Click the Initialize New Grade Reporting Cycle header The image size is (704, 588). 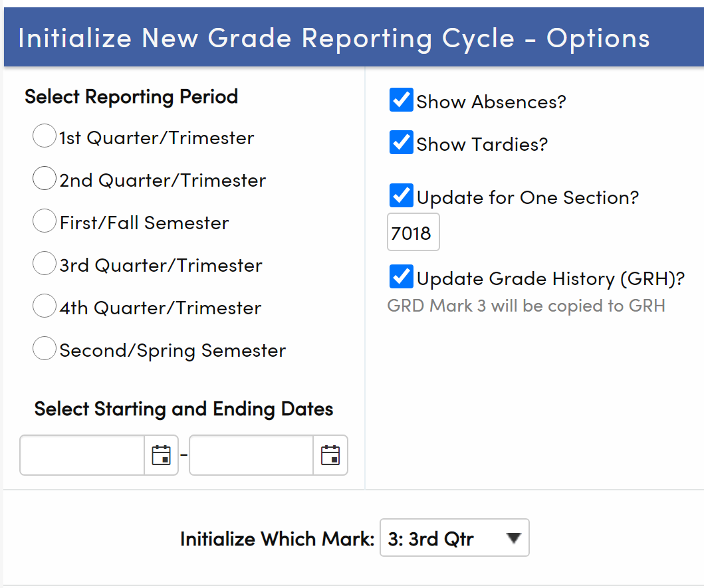point(334,38)
